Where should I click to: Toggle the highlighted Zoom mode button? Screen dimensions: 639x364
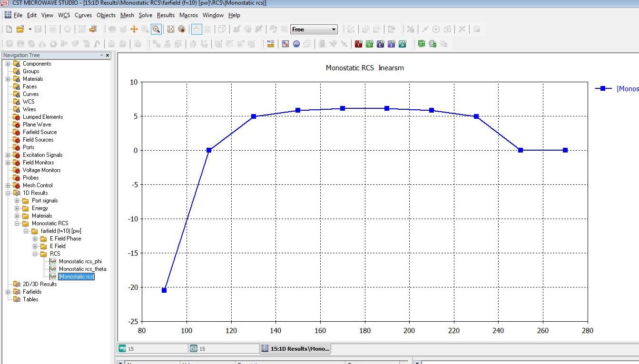pyautogui.click(x=156, y=29)
